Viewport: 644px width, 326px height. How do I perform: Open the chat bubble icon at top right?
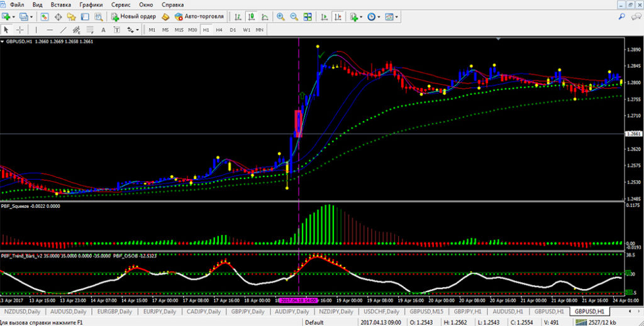[x=636, y=16]
